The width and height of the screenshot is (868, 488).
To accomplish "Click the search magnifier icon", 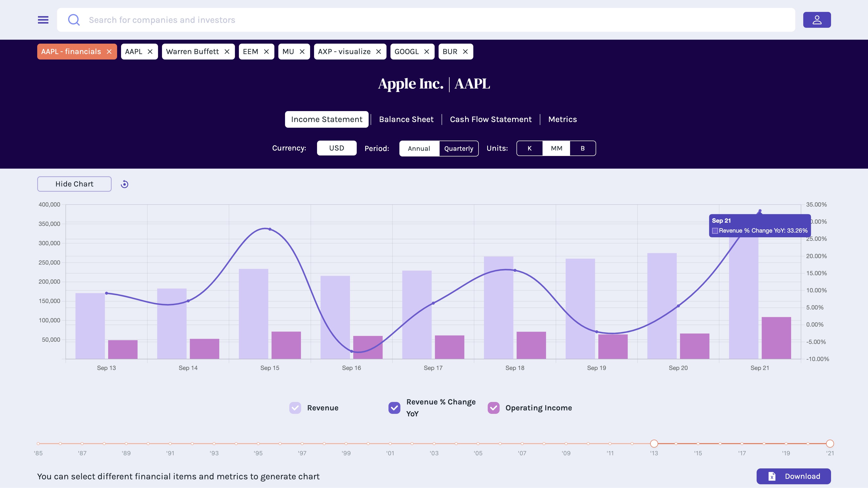I will tap(74, 20).
